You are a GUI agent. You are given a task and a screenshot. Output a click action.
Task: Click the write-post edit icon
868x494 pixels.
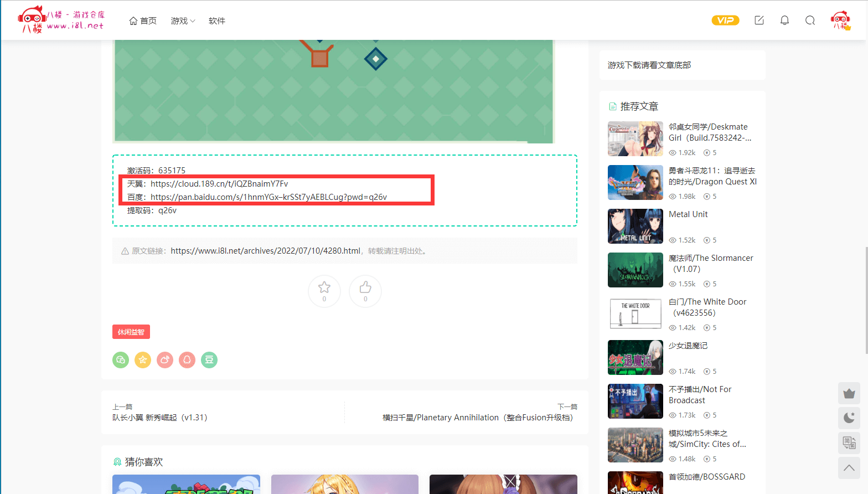point(759,20)
